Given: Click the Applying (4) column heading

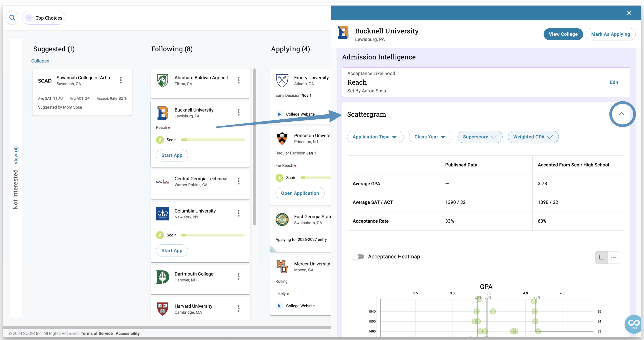Looking at the screenshot, I should pyautogui.click(x=290, y=49).
